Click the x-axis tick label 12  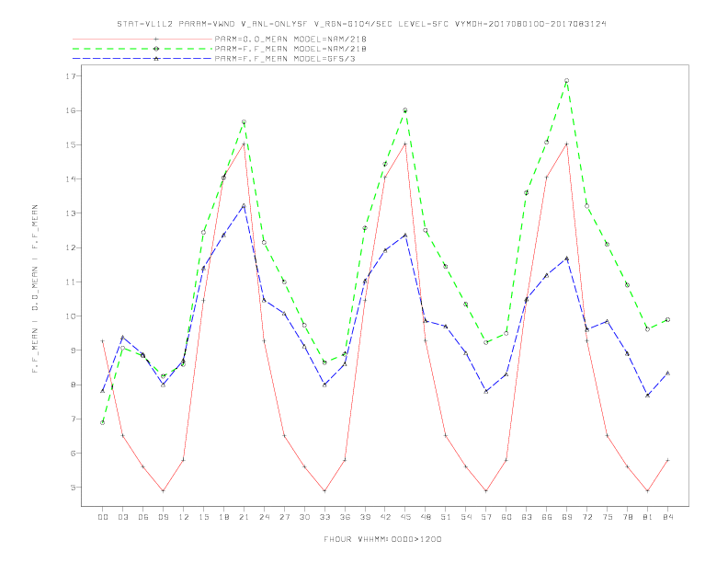184,517
